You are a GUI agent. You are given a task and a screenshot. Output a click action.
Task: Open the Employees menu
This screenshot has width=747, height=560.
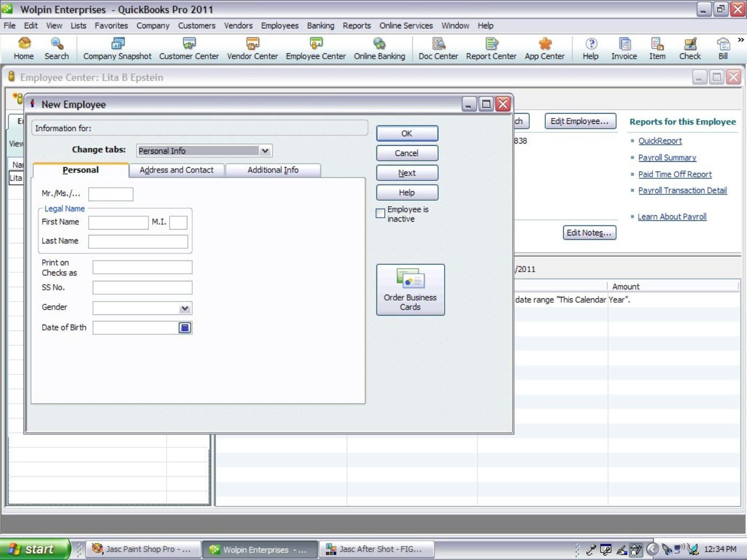279,26
